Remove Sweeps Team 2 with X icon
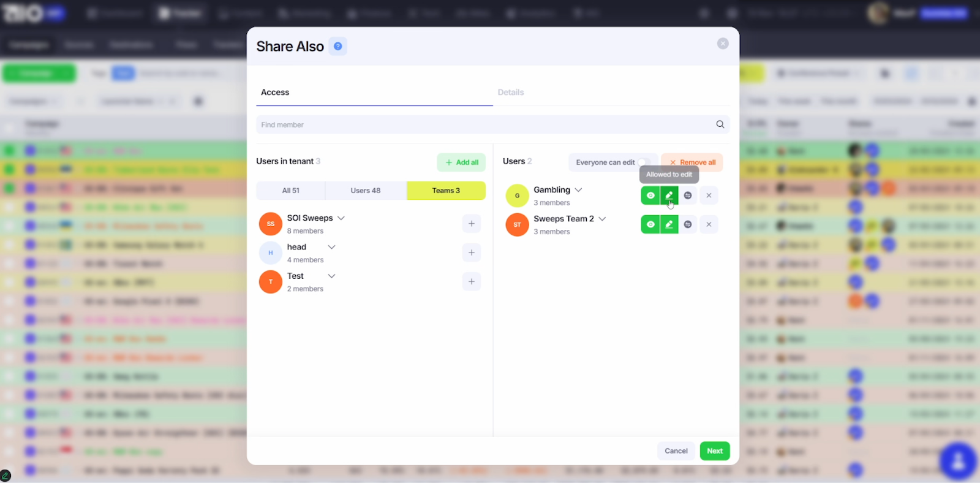This screenshot has width=980, height=483. click(709, 224)
